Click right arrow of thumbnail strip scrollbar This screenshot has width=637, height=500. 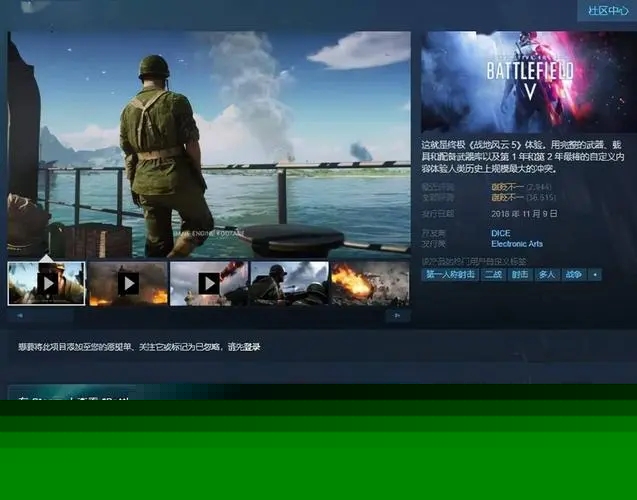pos(398,316)
